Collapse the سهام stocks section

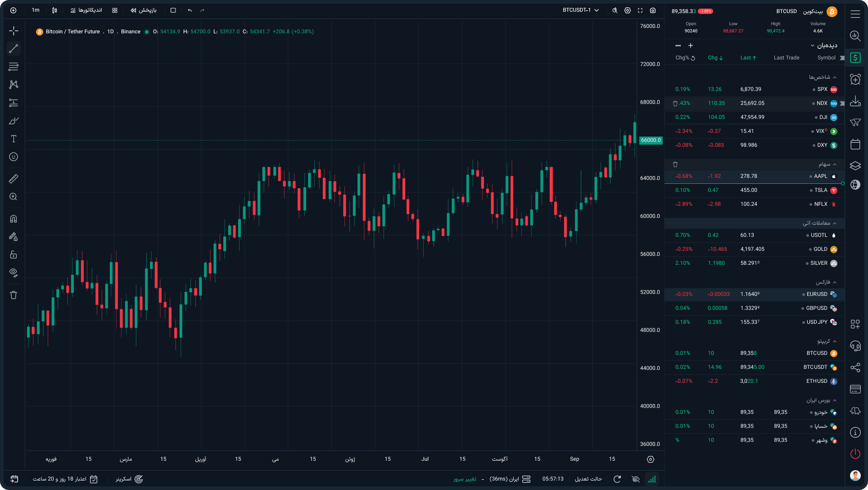(x=827, y=164)
